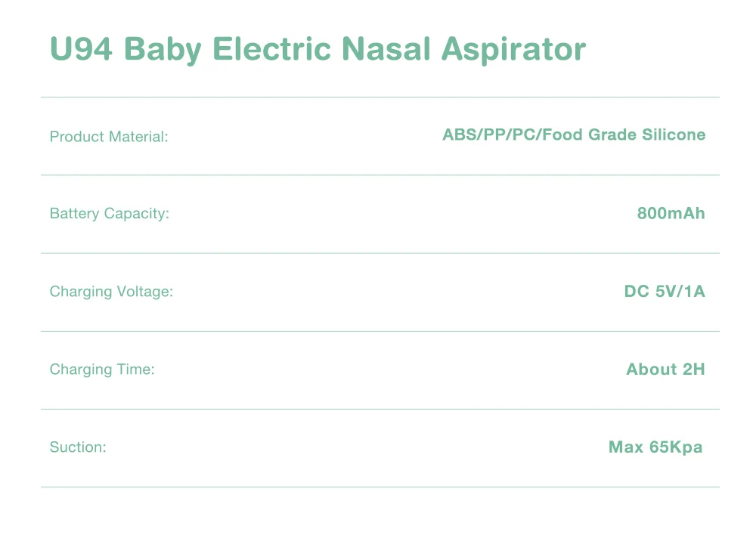Screen dimensions: 756x535
Task: Click the U94 model number in heading
Action: click(81, 48)
